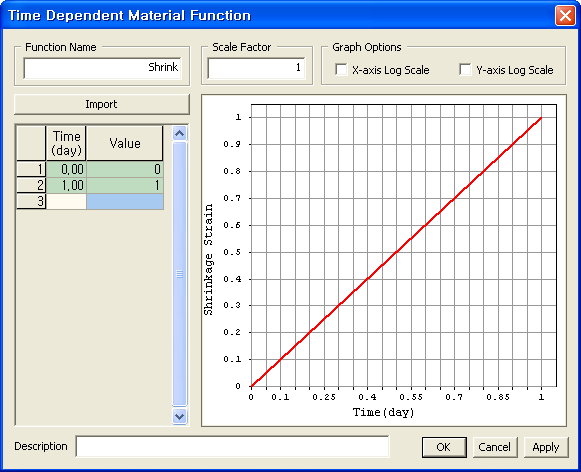Close the Time Dependent Material Function dialog

[565, 16]
